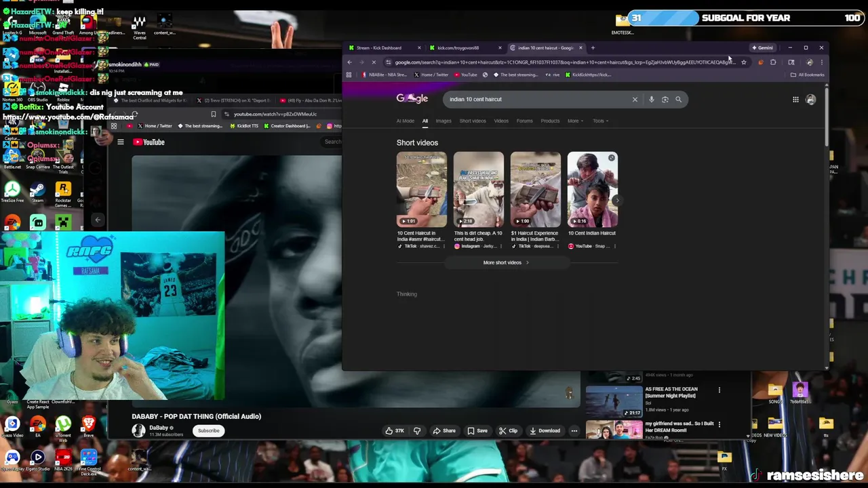Viewport: 868px width, 488px height.
Task: Open KickBot TTS bookmark in back browser
Action: pos(244,126)
